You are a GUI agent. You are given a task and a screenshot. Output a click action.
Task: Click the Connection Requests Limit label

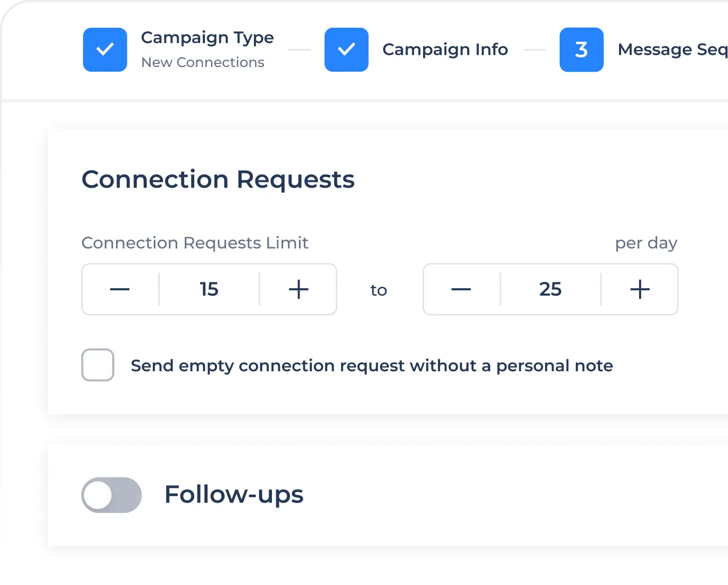pyautogui.click(x=195, y=243)
